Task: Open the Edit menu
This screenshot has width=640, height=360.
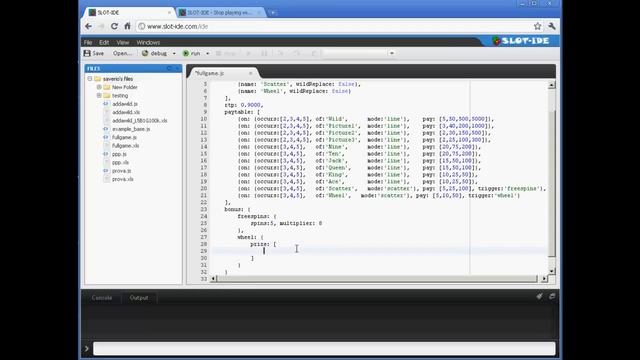Action: [104, 42]
